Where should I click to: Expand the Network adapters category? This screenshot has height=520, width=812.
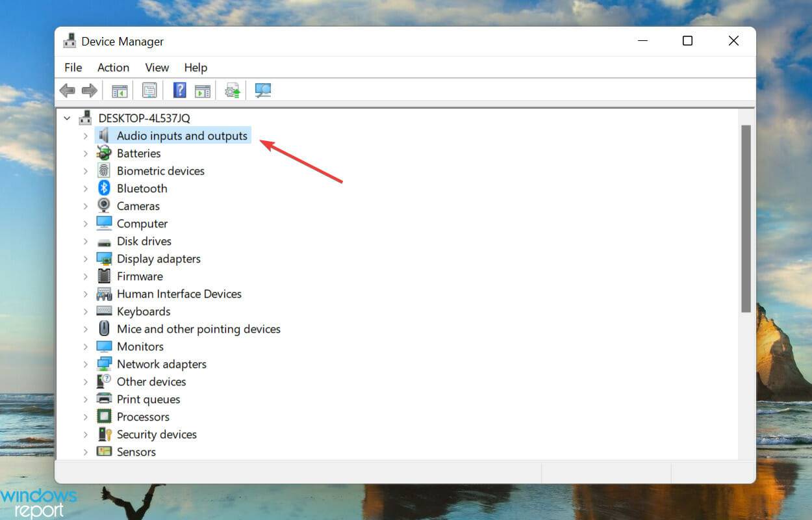click(86, 364)
